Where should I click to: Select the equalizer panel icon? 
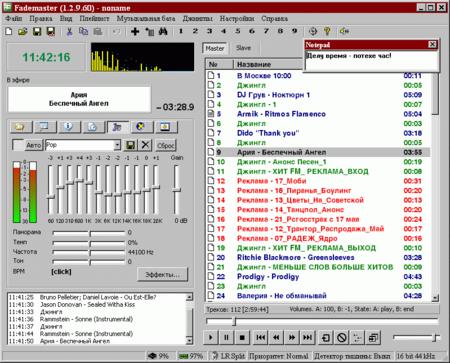(x=117, y=127)
